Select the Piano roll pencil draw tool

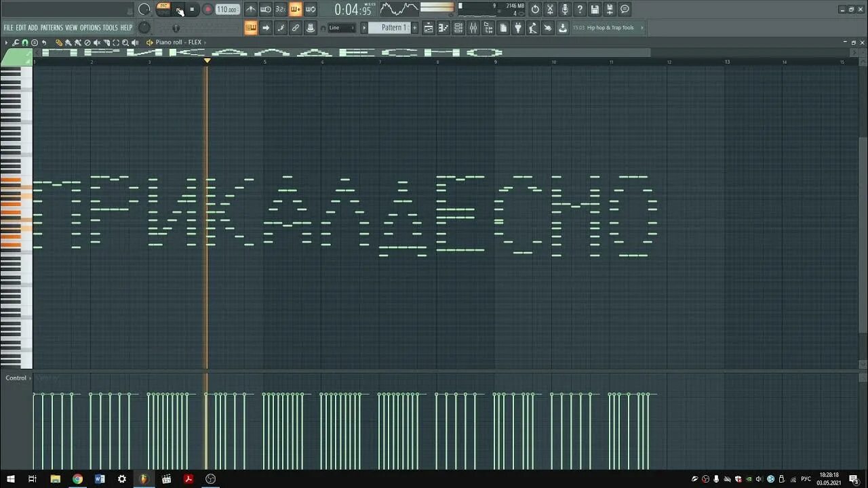tap(59, 43)
